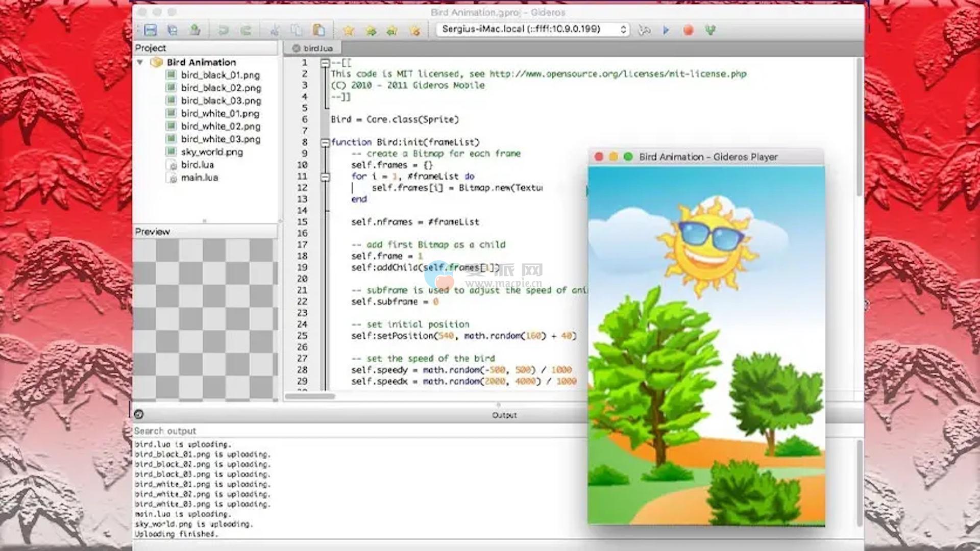Collapse the Bird Animation project tree
Viewport: 980px width, 551px height.
(x=140, y=62)
